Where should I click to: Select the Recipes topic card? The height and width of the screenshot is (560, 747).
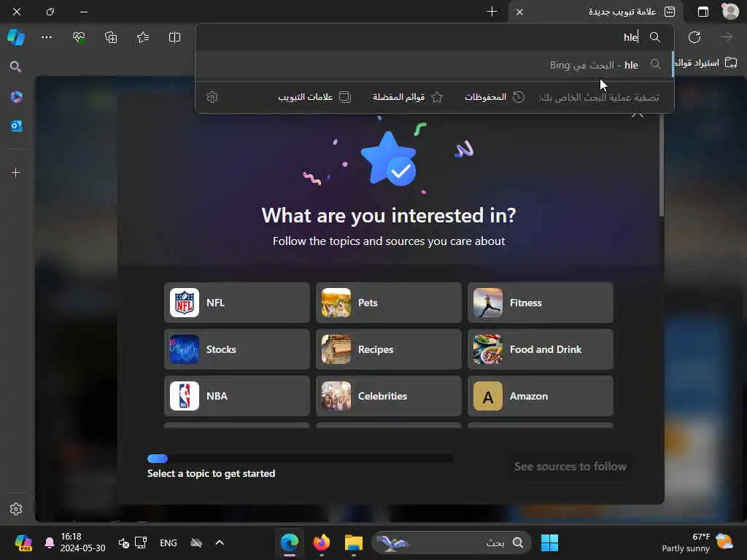389,349
